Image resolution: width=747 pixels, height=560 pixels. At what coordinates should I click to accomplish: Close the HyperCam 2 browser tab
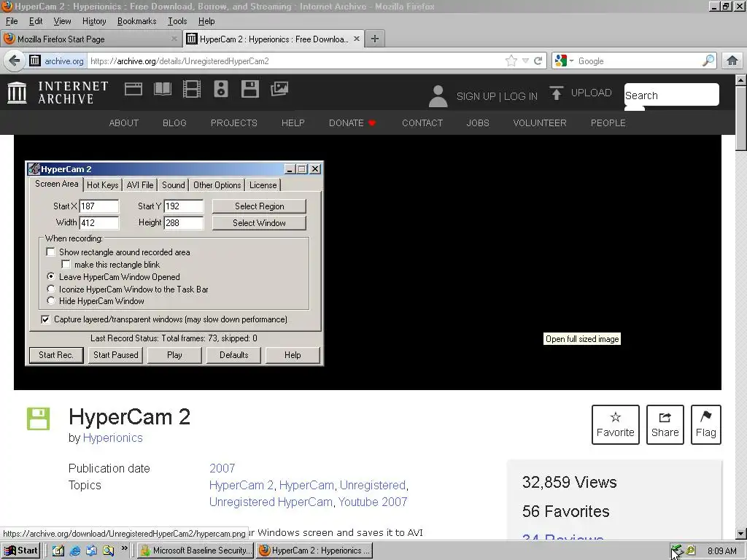(356, 39)
